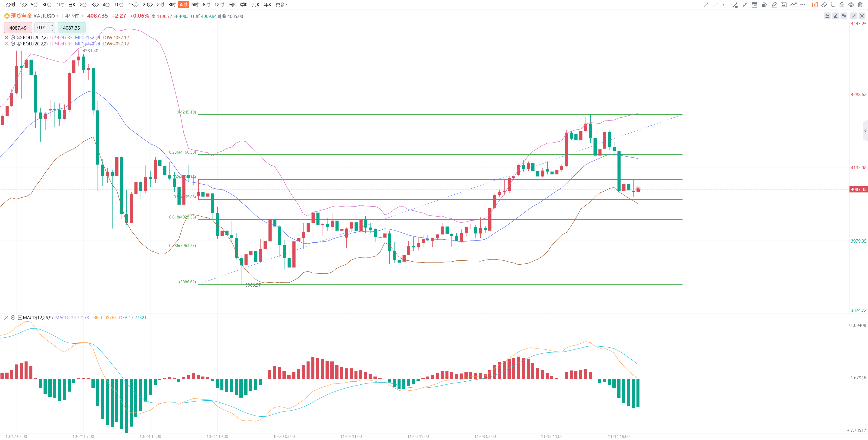Select the fan lines drawing tool
This screenshot has width=868, height=440.
(764, 5)
